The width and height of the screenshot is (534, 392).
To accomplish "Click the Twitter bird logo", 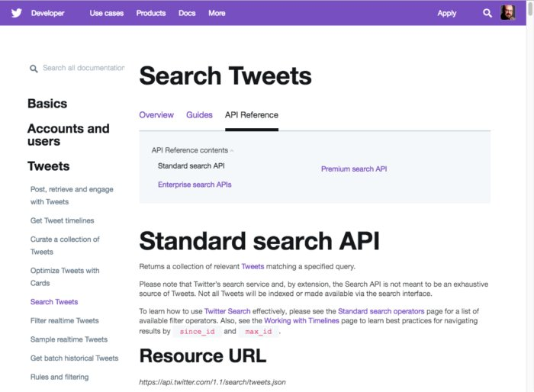I will pyautogui.click(x=15, y=13).
